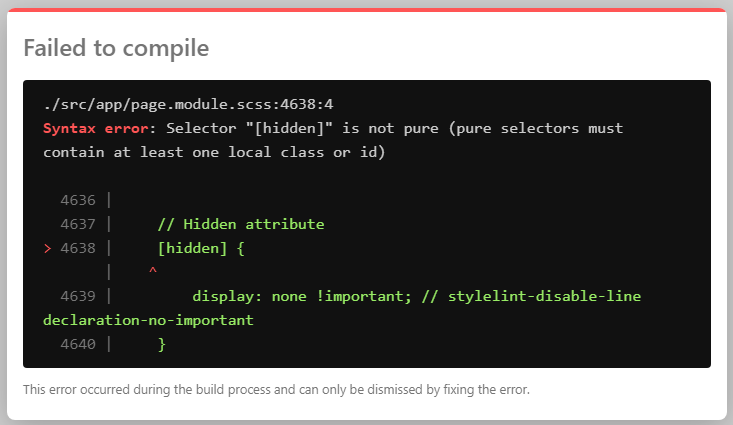Click the red caret under [hidden]

[x=152, y=272]
